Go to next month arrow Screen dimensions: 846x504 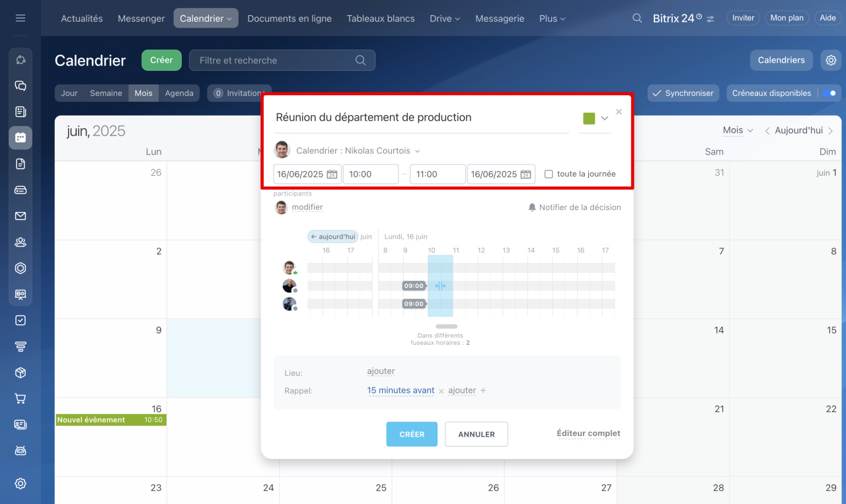(831, 131)
